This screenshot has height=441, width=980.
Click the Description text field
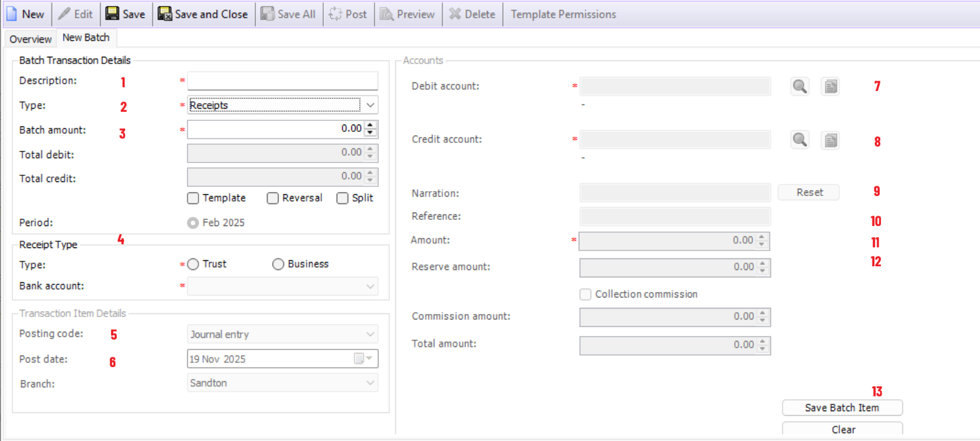click(282, 81)
